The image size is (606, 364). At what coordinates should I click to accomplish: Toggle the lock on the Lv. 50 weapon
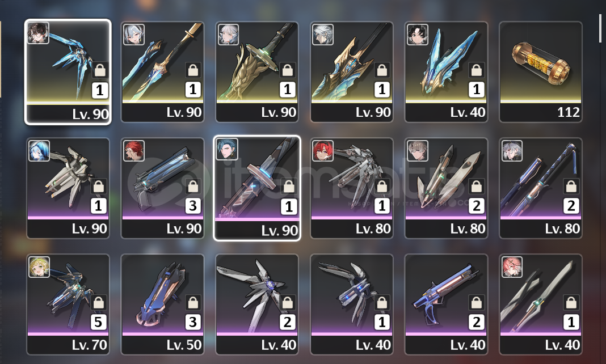(x=193, y=303)
